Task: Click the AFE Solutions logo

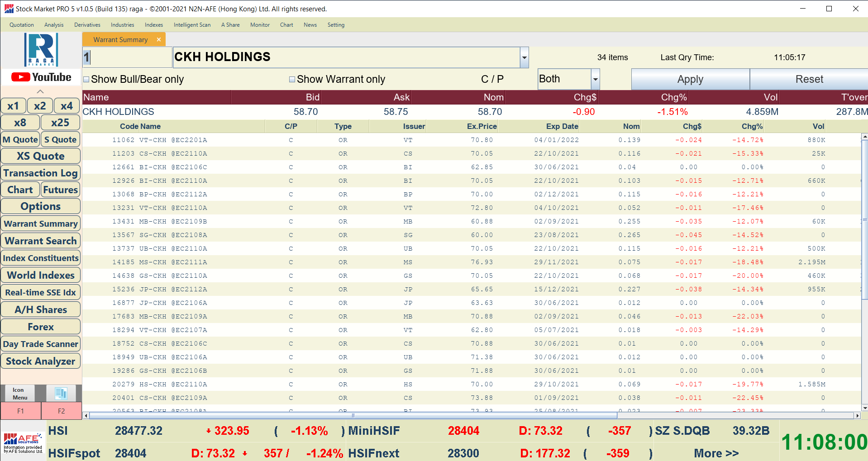Action: point(23,442)
